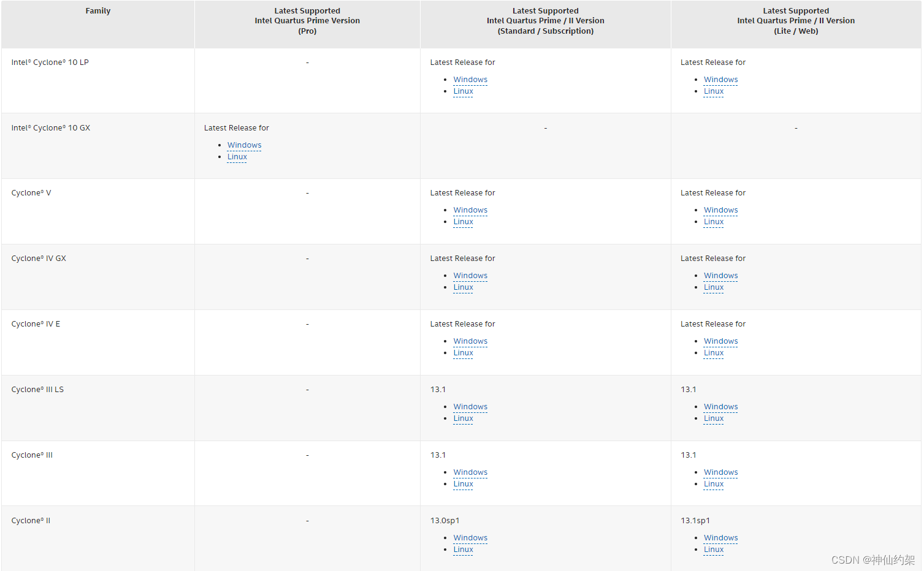This screenshot has width=924, height=571.
Task: Open Windows link for Cyclone III LS Standard
Action: coord(470,407)
